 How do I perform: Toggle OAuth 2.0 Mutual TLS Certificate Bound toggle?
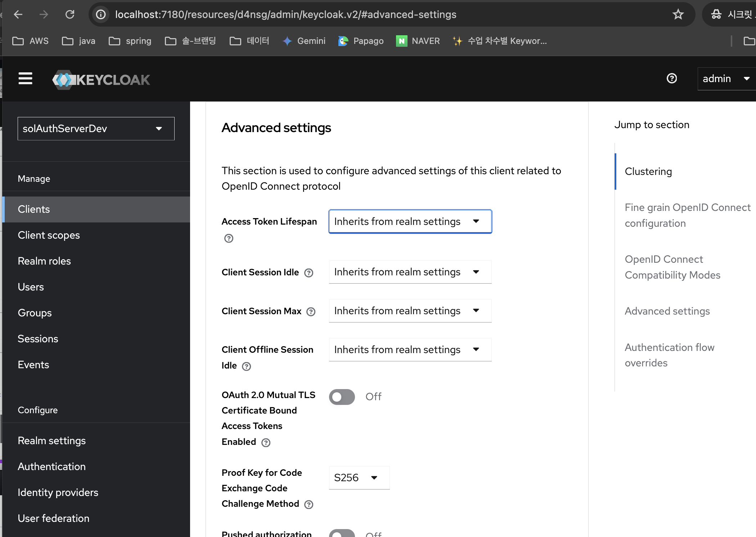342,397
